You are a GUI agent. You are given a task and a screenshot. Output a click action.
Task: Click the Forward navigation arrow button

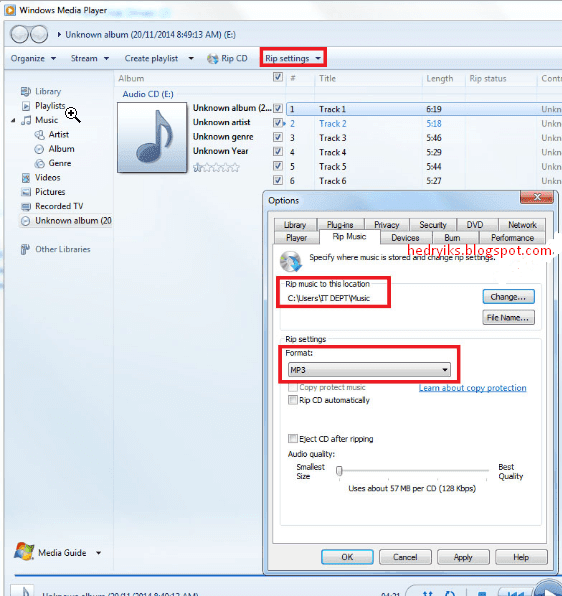click(x=39, y=34)
